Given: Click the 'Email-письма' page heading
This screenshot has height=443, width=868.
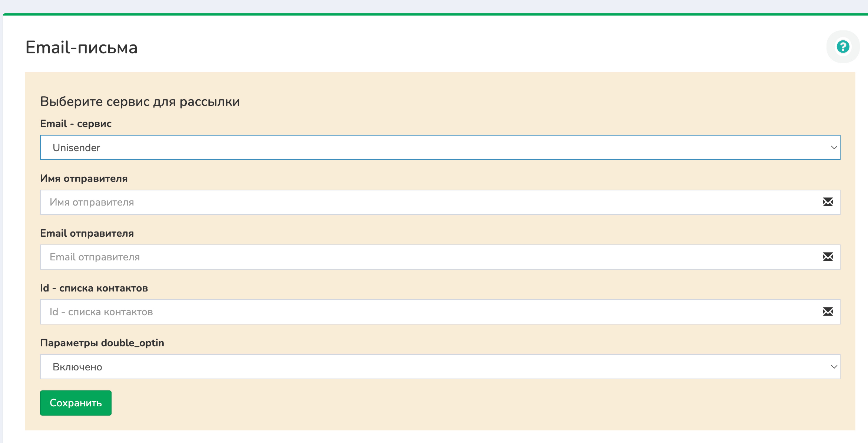Looking at the screenshot, I should 81,47.
